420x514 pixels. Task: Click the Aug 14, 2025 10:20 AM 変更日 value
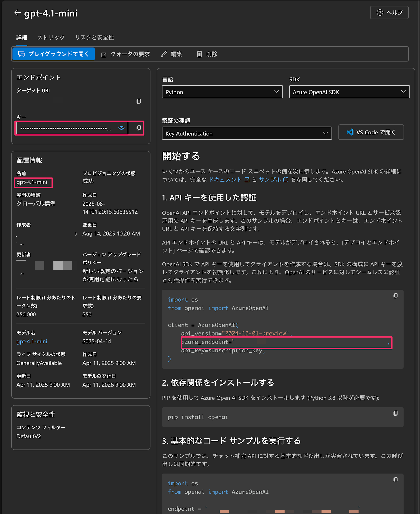tap(111, 234)
